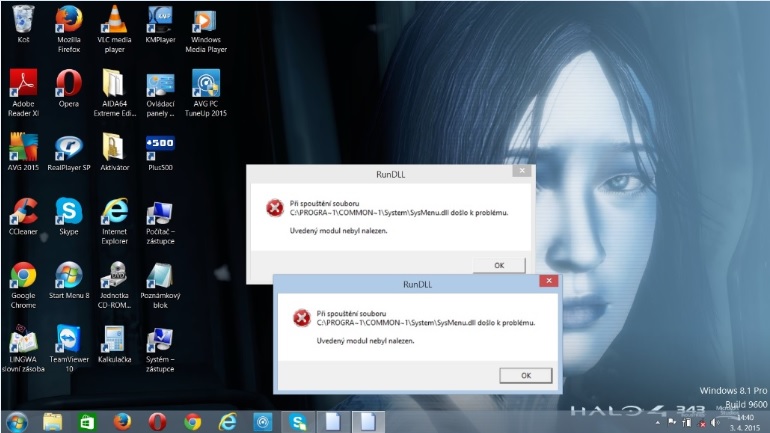
Task: Select the Skype desktop shortcut
Action: coord(69,211)
